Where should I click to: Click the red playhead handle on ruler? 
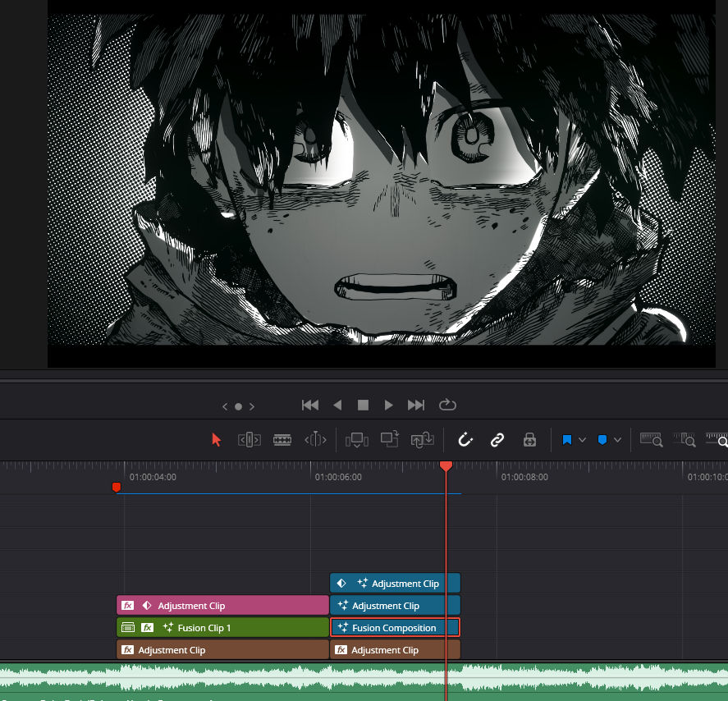tap(446, 466)
